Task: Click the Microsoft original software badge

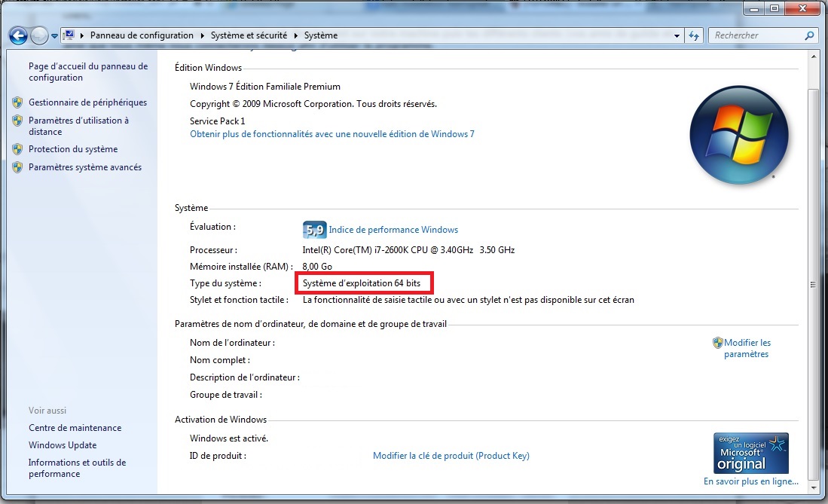Action: point(750,453)
